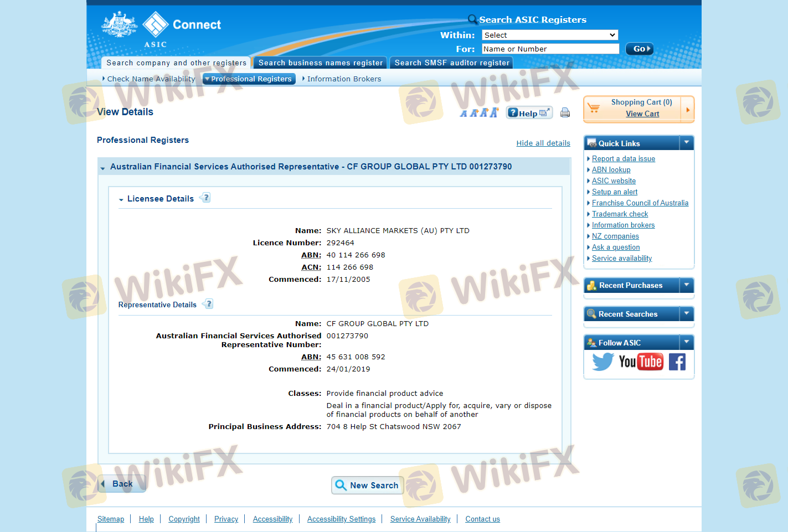The width and height of the screenshot is (788, 532).
Task: Open ASIC Facebook page icon
Action: tap(677, 362)
